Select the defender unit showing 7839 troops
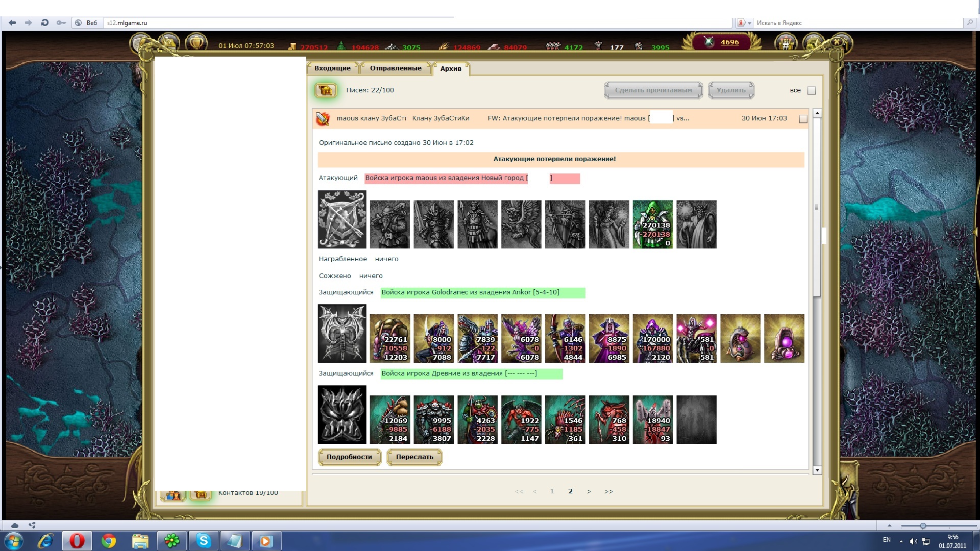 478,339
